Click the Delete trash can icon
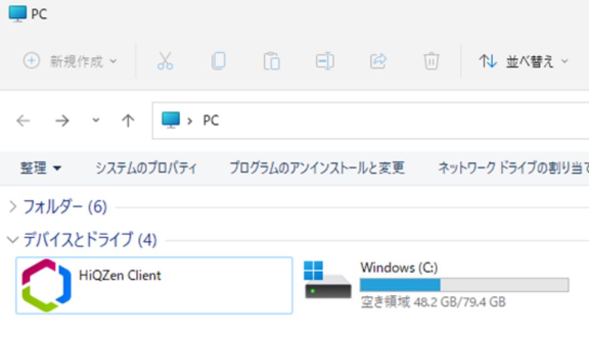Screen dimensions: 589x364 [x=431, y=61]
